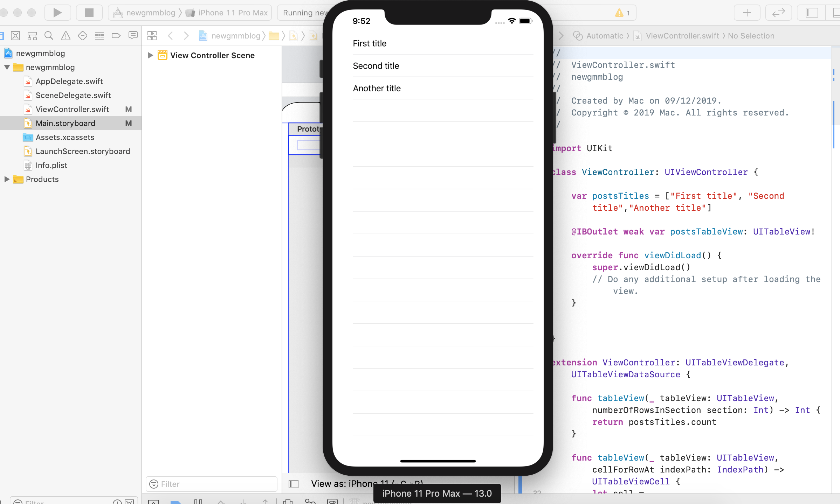Open the issue navigator warning icon
This screenshot has width=840, height=504.
[x=66, y=36]
